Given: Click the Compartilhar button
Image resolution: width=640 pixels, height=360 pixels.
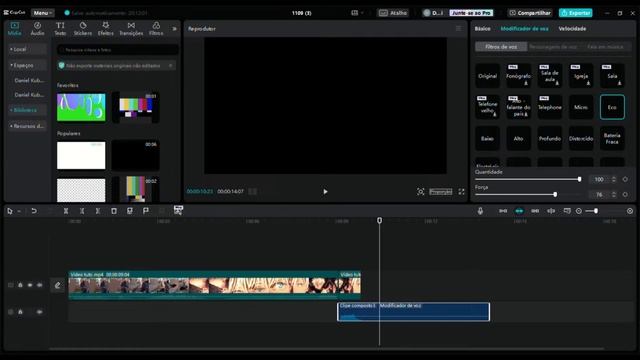Looking at the screenshot, I should 530,13.
